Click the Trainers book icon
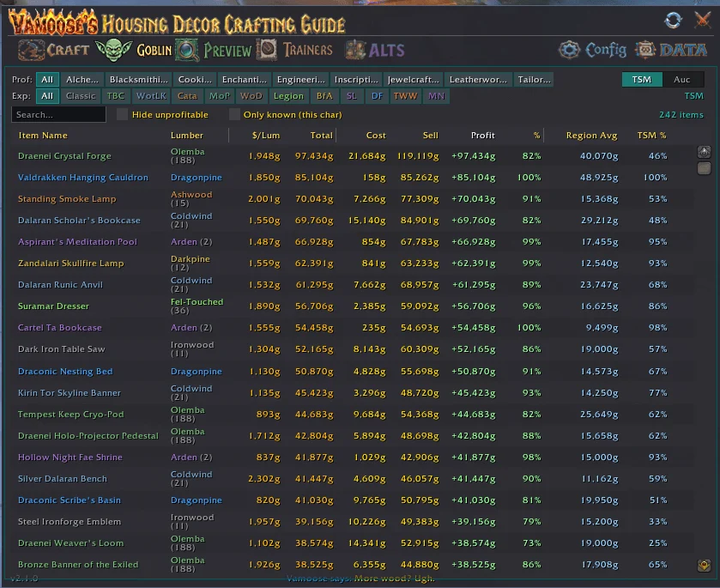The height and width of the screenshot is (588, 720). (x=268, y=50)
